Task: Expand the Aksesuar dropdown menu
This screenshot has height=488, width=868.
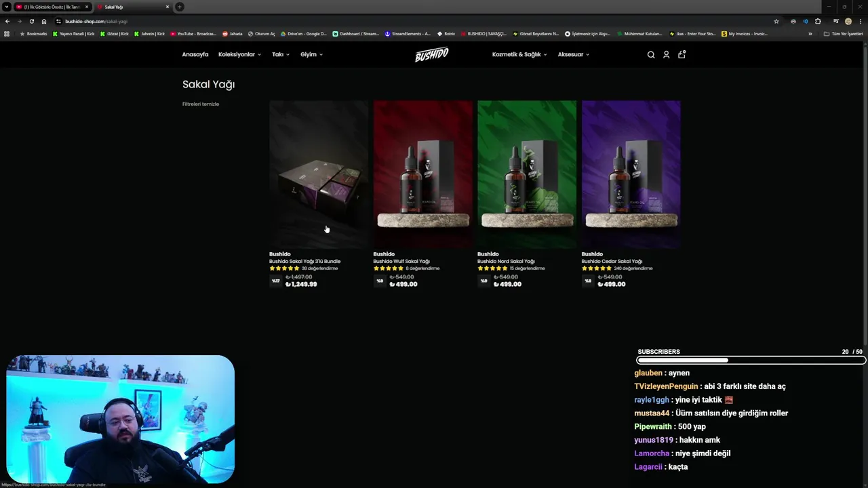Action: [574, 55]
